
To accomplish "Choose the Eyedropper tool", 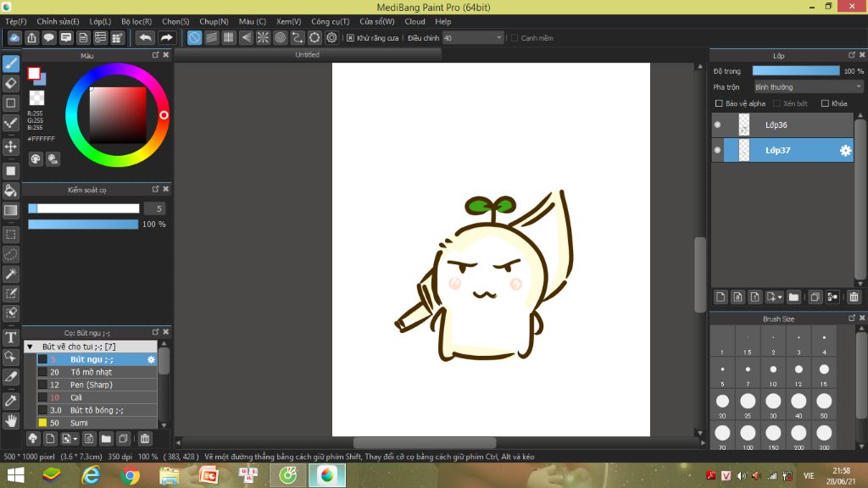I will [x=10, y=401].
